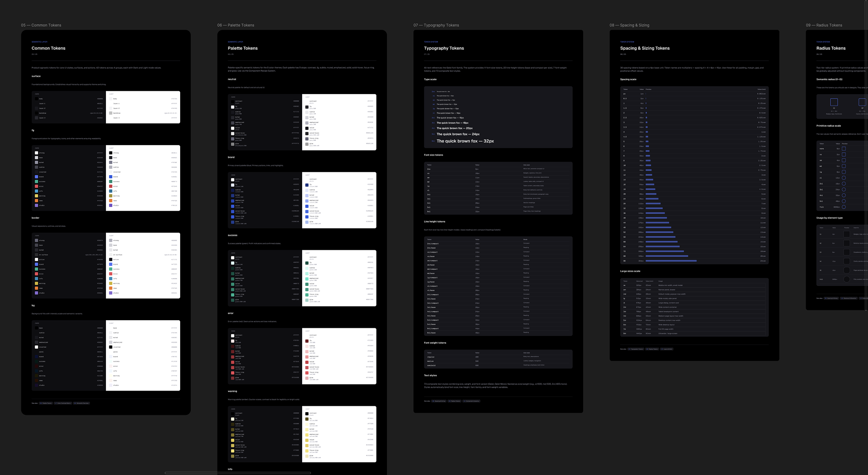Select the '07 — Typography Tokens' frame label
This screenshot has width=868, height=475.
[436, 25]
